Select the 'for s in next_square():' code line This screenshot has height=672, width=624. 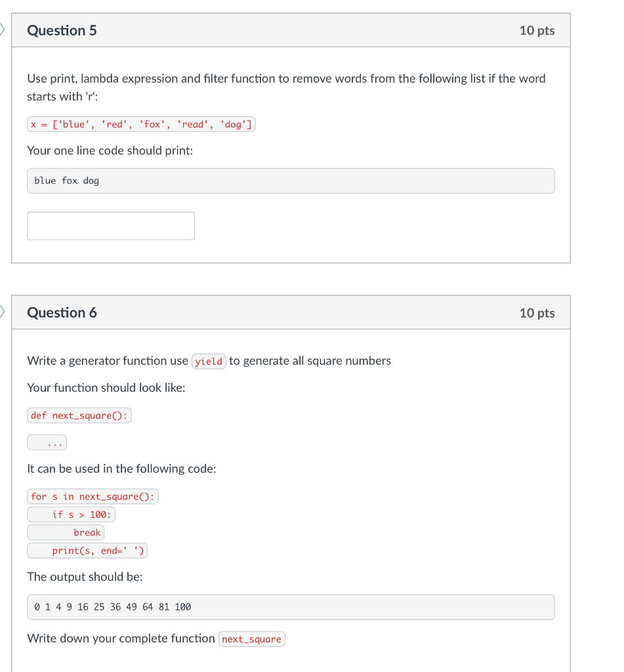[92, 496]
